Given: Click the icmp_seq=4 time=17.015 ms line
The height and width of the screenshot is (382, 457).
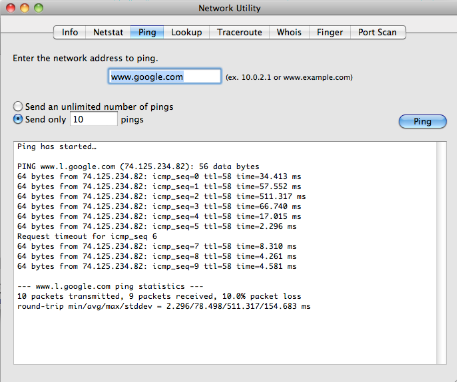Looking at the screenshot, I should pyautogui.click(x=159, y=216).
